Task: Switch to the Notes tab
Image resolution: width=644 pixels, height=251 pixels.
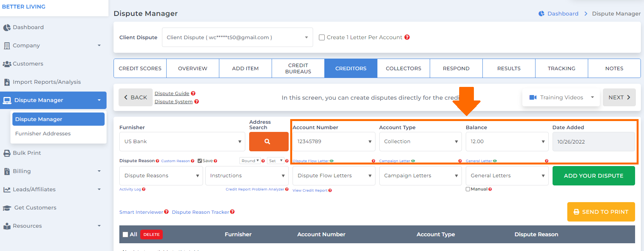Action: pos(614,68)
